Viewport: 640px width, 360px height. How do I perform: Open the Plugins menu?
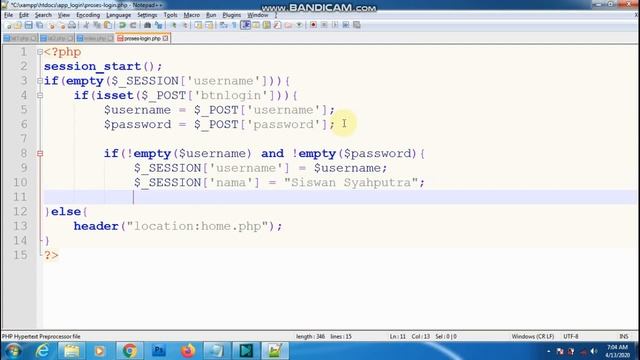point(231,15)
